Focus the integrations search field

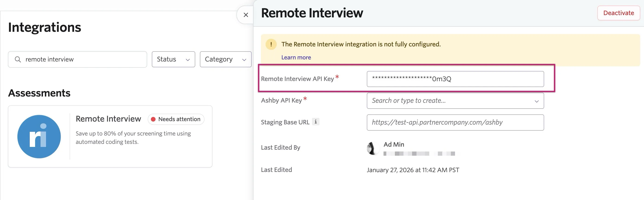click(78, 59)
